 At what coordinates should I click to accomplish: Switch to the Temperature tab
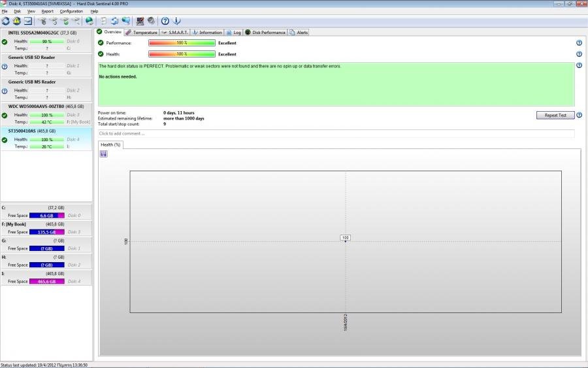point(141,32)
